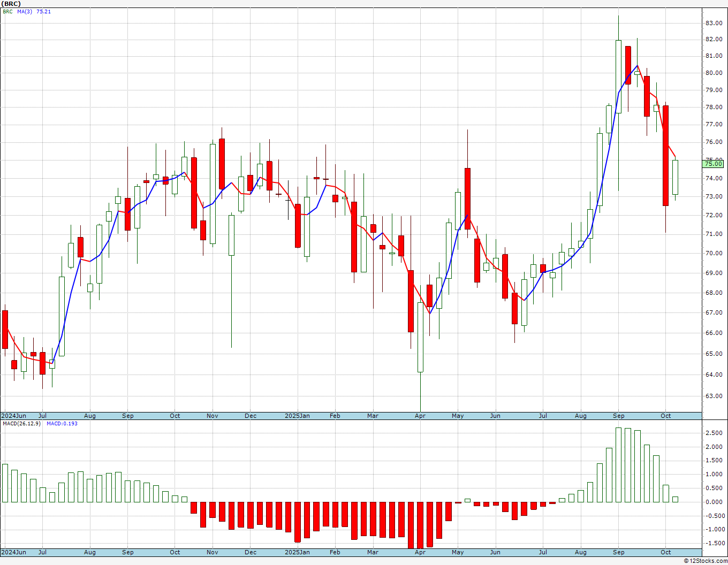
Task: Click Feb on the price chart time axis
Action: point(335,416)
